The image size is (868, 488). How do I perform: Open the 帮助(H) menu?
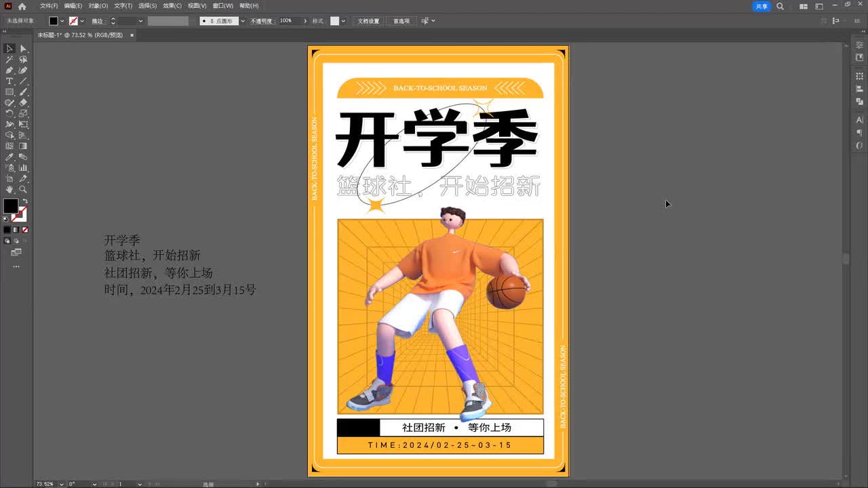[x=249, y=6]
